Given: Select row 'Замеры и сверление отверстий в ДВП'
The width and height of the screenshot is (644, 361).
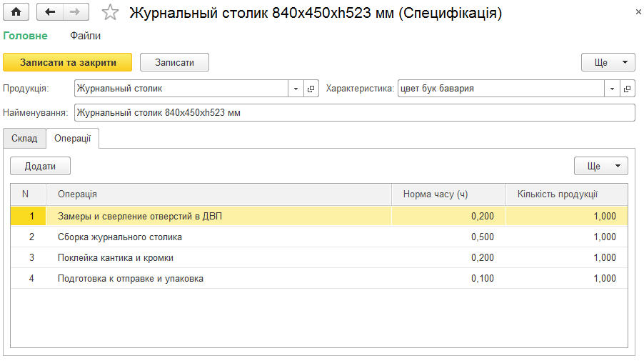Looking at the screenshot, I should click(319, 217).
